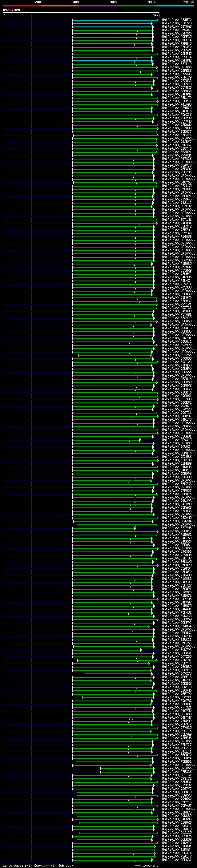Image resolution: width=197 pixels, height=868 pixels.
Task: Select the UniRef100_P57691 label
Action: click(x=177, y=314)
